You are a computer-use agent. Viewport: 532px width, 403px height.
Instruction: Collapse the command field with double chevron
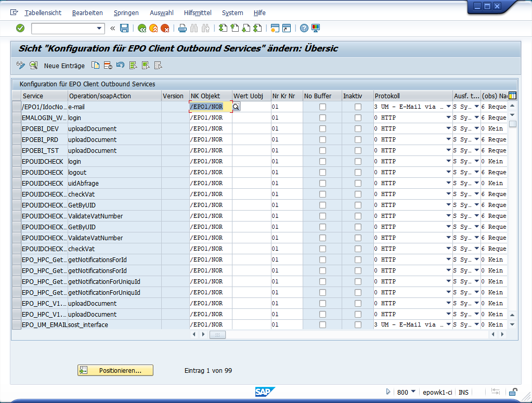[x=113, y=29]
